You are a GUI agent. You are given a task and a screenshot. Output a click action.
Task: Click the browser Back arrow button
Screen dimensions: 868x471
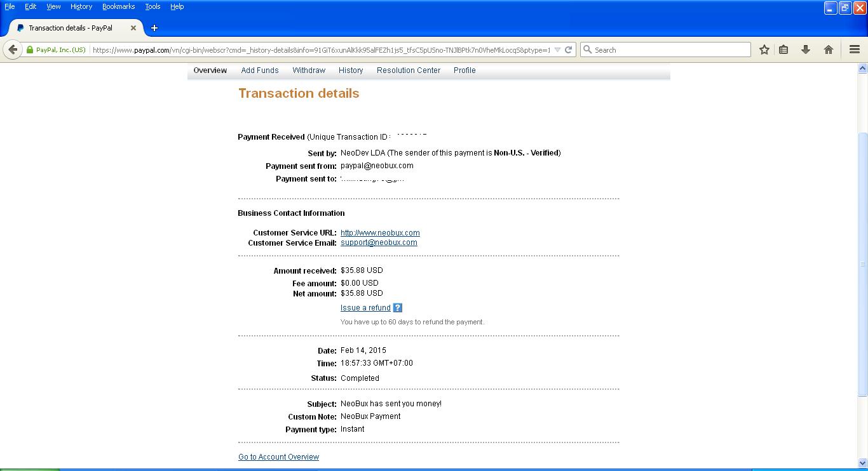(x=13, y=50)
